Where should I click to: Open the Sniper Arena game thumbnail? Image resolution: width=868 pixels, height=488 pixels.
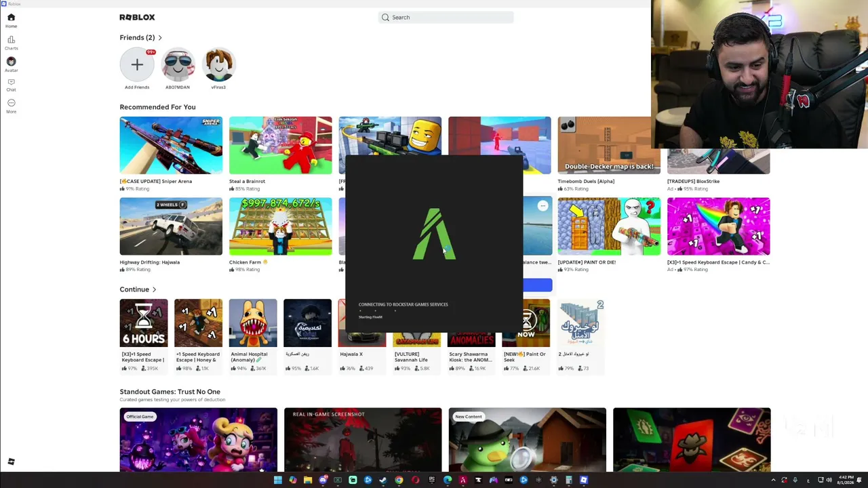(x=171, y=145)
